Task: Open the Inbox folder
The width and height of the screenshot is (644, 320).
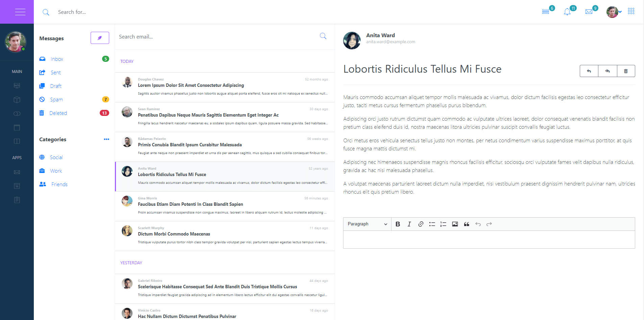Action: point(57,59)
